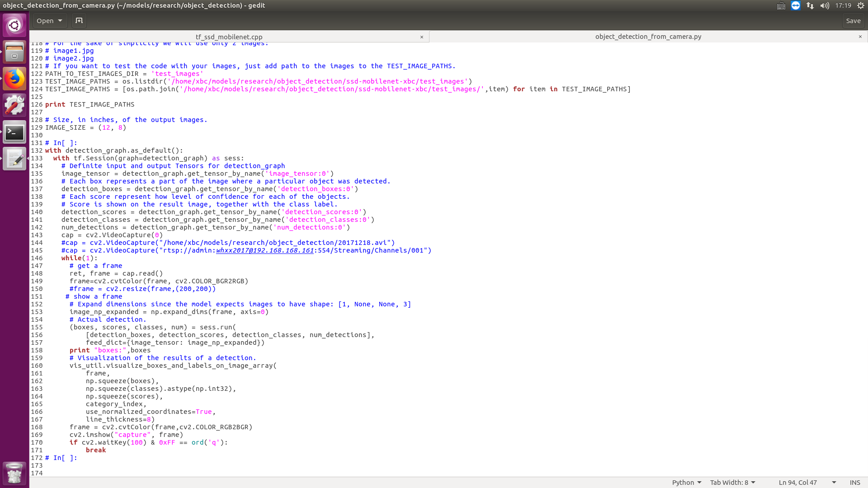
Task: Expand the Open recent files dropdown
Action: (50, 21)
